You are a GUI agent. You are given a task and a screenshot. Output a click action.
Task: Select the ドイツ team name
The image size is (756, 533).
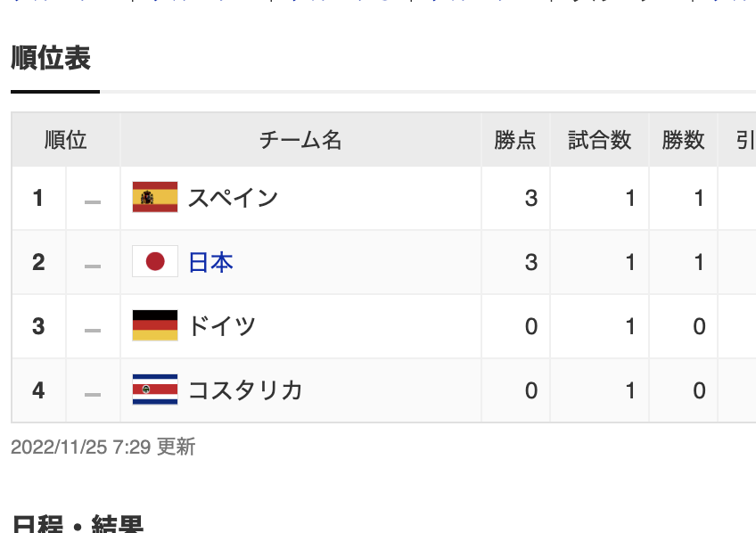point(221,326)
